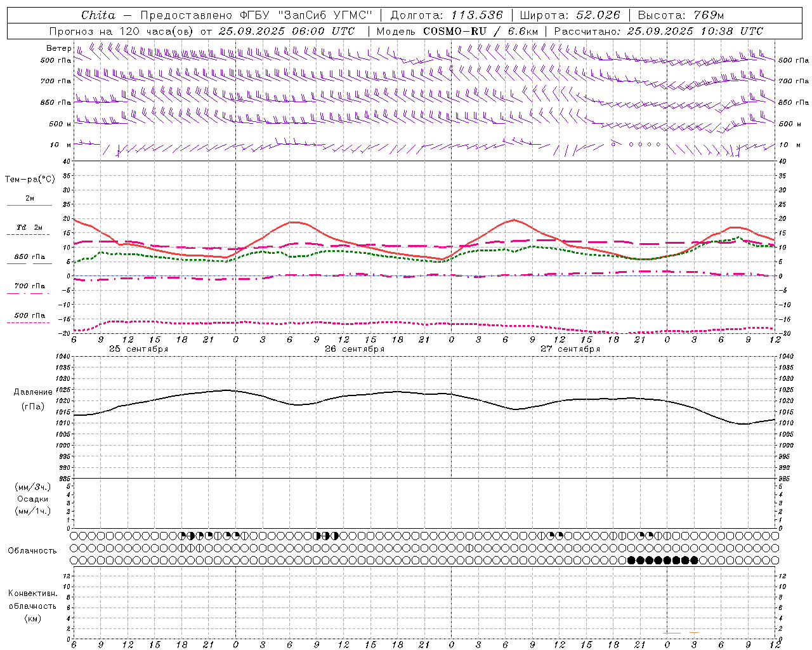Click the 26 сентября date label
Viewport: 812px width, 650px height.
click(x=355, y=349)
